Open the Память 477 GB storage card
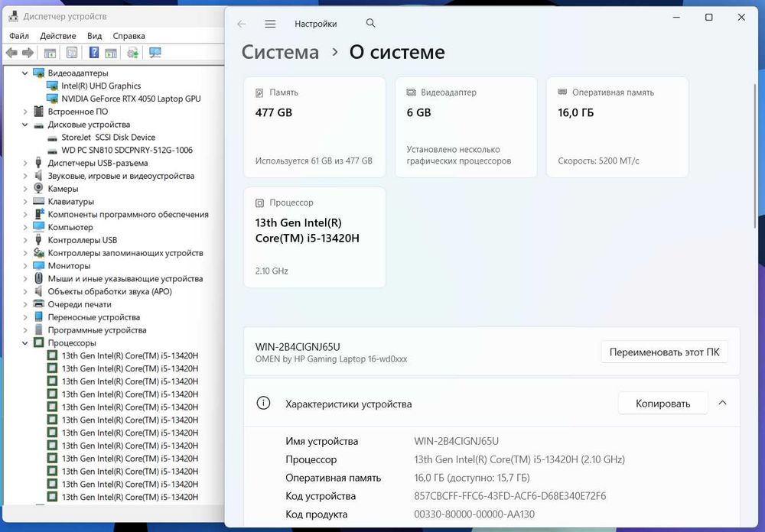 314,128
